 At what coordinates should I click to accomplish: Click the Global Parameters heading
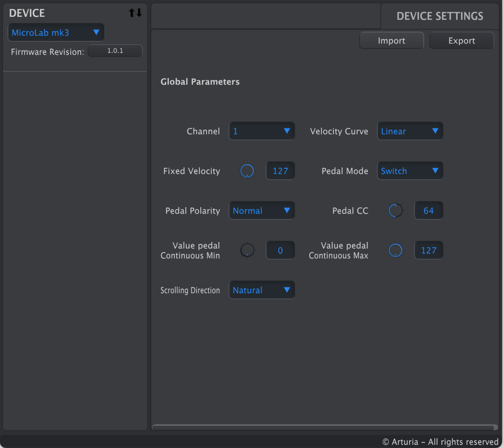pyautogui.click(x=200, y=82)
